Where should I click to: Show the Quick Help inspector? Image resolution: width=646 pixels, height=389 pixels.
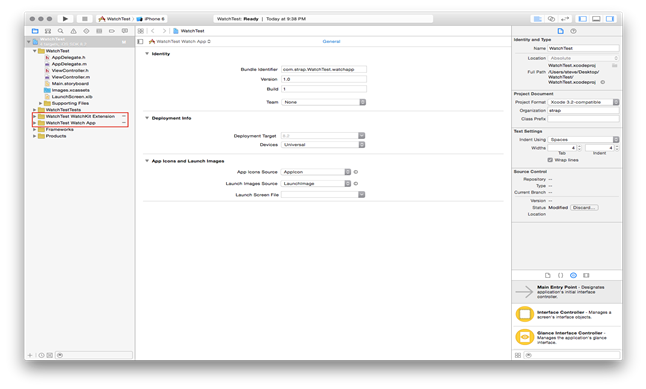pyautogui.click(x=573, y=31)
